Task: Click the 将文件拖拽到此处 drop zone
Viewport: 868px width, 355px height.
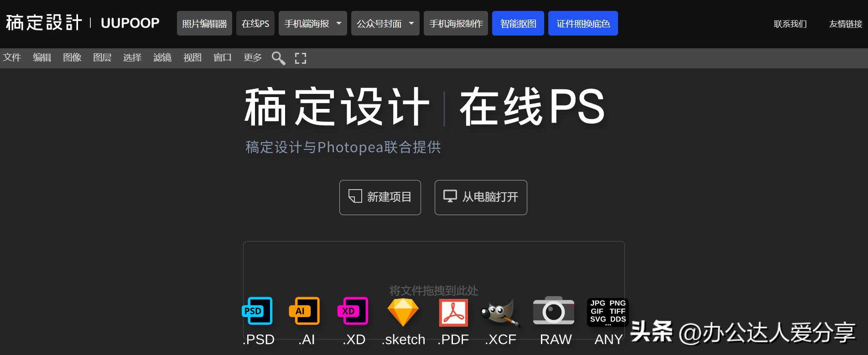Action: coord(434,290)
